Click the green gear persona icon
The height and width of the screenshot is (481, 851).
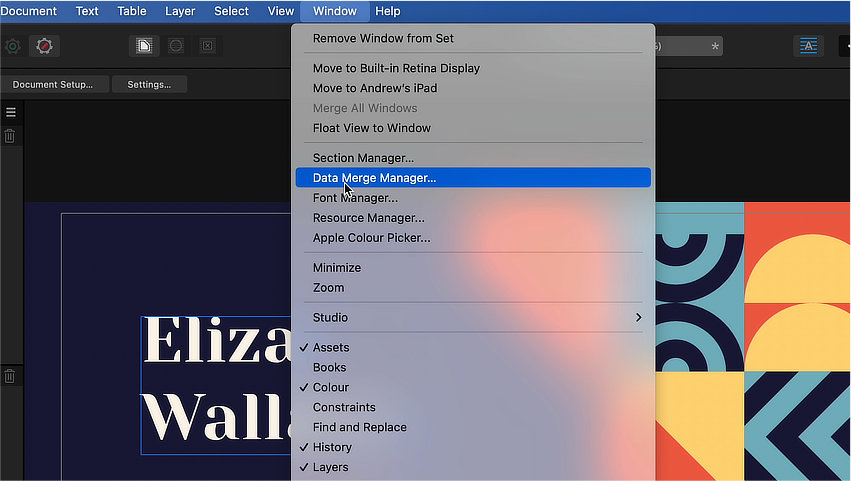12,46
